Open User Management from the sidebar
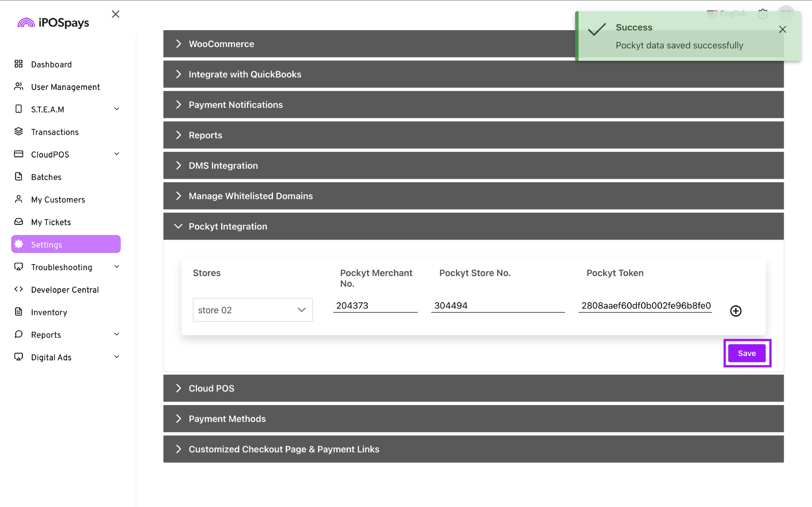812x507 pixels. click(65, 87)
